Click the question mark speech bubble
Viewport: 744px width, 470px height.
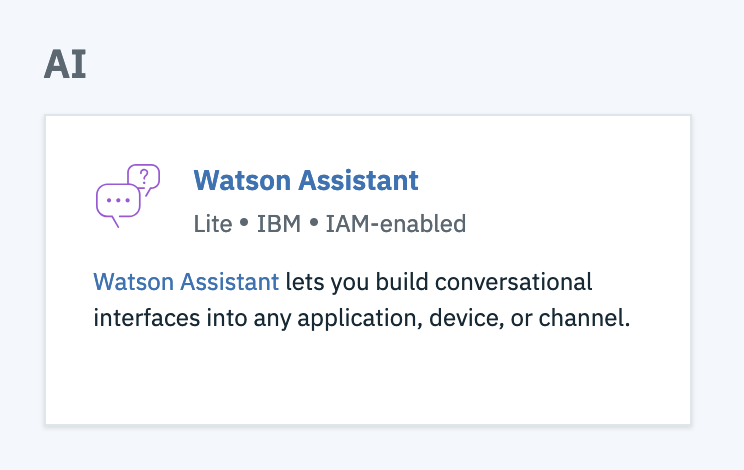point(144,179)
